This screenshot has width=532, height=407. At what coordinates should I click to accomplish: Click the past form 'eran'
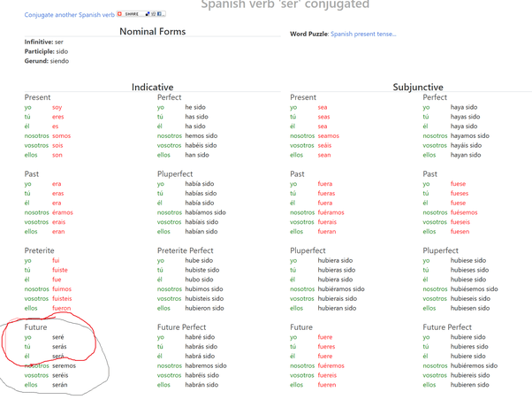[58, 231]
